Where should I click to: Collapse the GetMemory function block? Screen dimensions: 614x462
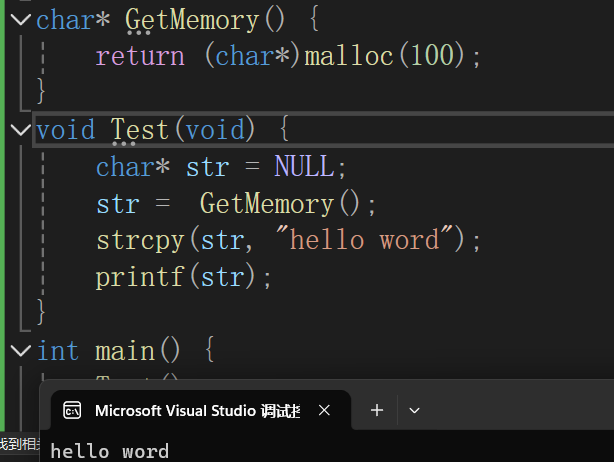pyautogui.click(x=20, y=19)
